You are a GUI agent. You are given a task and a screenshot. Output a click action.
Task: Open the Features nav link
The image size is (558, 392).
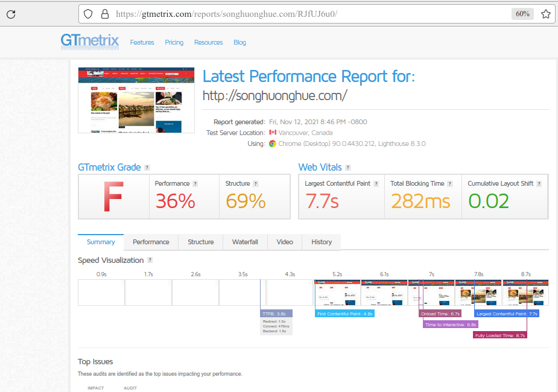coord(142,42)
